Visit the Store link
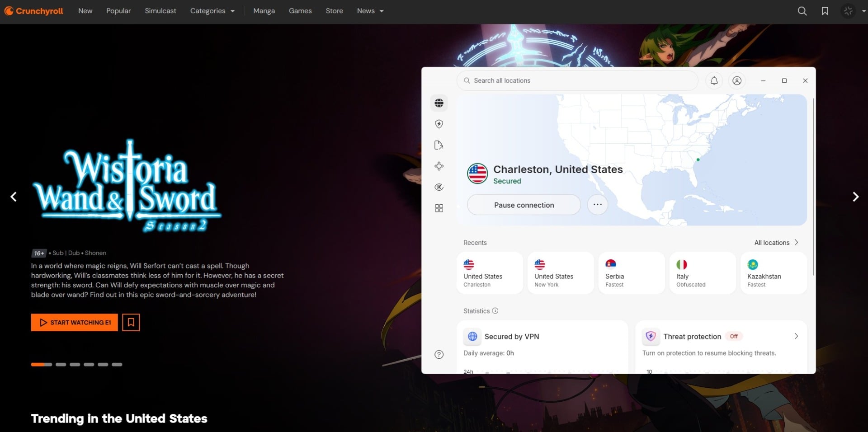This screenshot has height=432, width=868. pos(335,11)
